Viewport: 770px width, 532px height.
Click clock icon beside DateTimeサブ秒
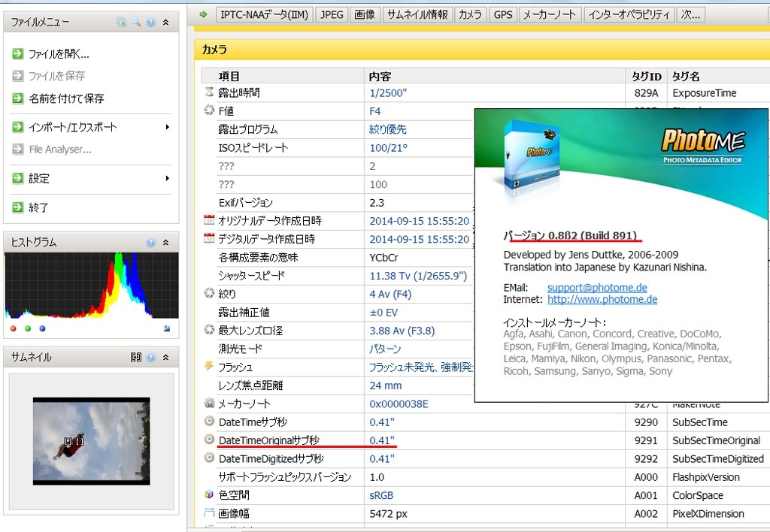pos(209,421)
